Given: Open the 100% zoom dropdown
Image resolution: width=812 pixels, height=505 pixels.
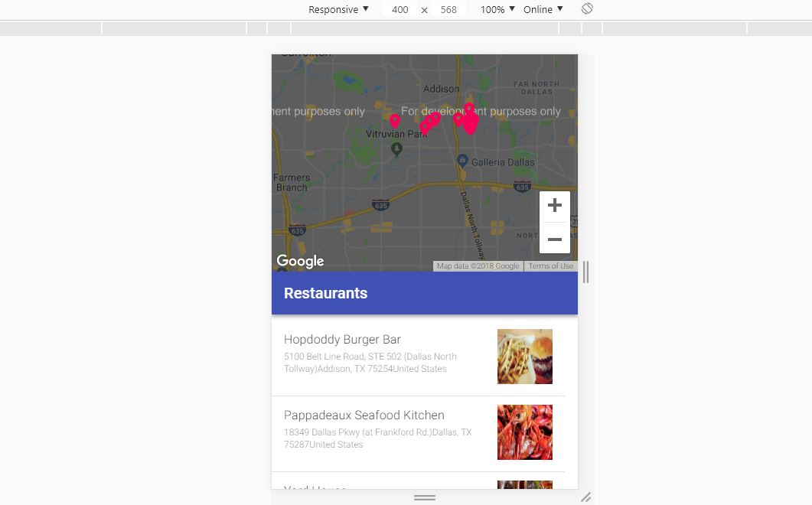Looking at the screenshot, I should [497, 9].
